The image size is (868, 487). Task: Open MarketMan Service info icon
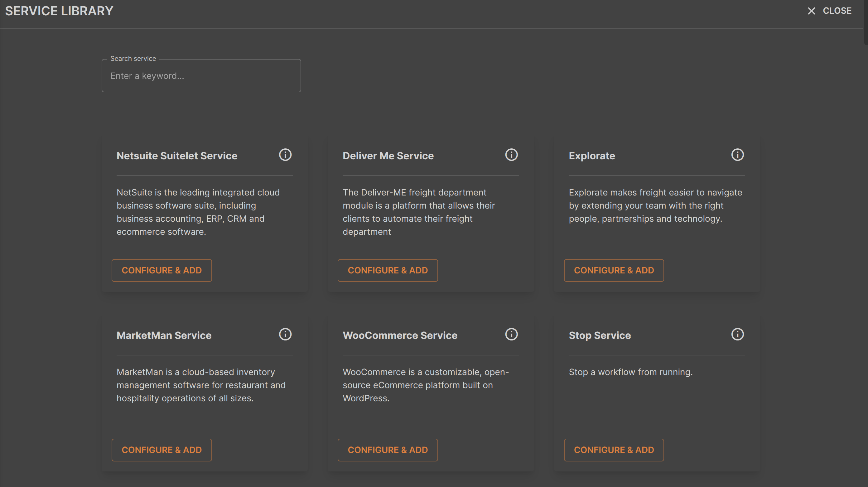click(285, 334)
